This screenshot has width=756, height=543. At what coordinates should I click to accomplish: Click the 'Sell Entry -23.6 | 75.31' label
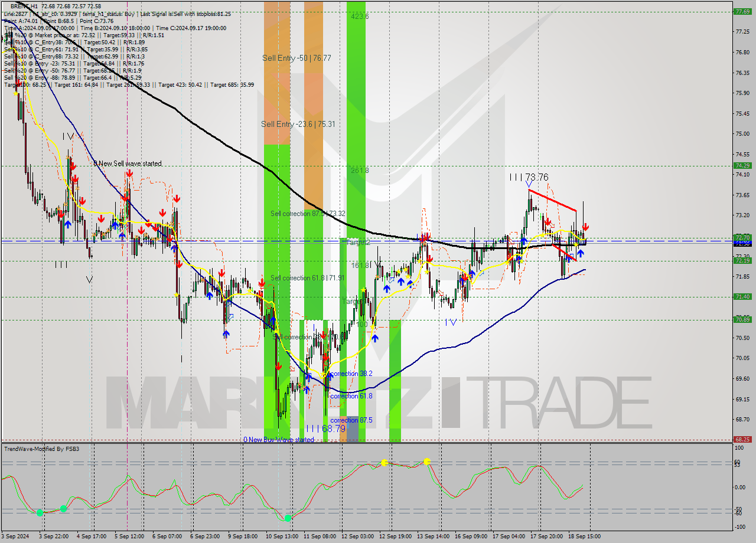point(298,124)
